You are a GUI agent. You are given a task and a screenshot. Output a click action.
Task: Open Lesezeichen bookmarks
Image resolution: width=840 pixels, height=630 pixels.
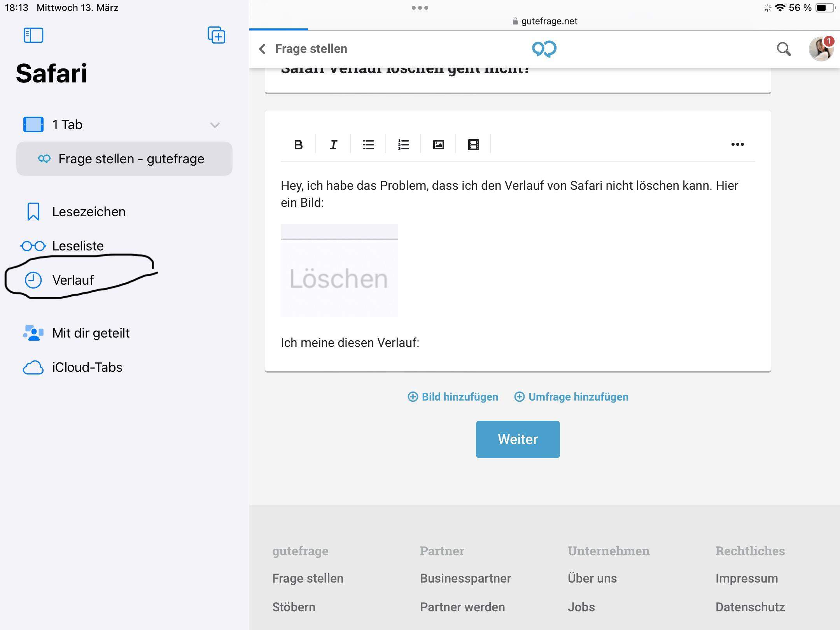click(x=124, y=212)
